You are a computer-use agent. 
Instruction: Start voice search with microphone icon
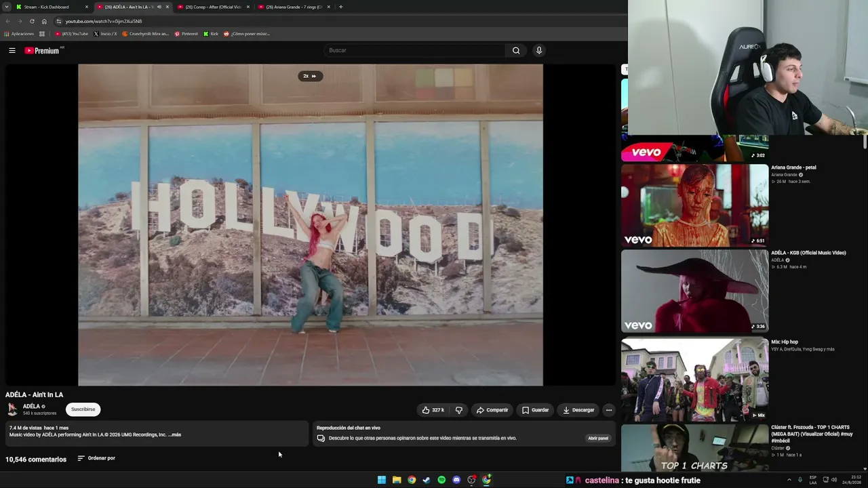[539, 50]
